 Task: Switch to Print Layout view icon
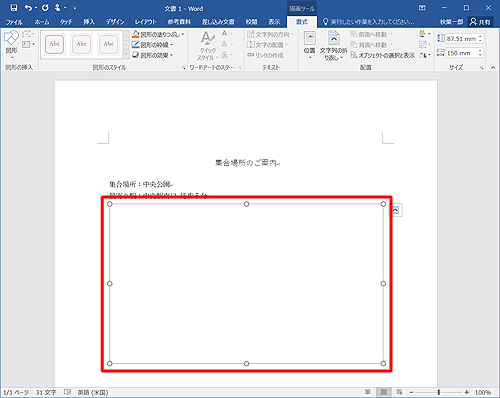pyautogui.click(x=384, y=392)
